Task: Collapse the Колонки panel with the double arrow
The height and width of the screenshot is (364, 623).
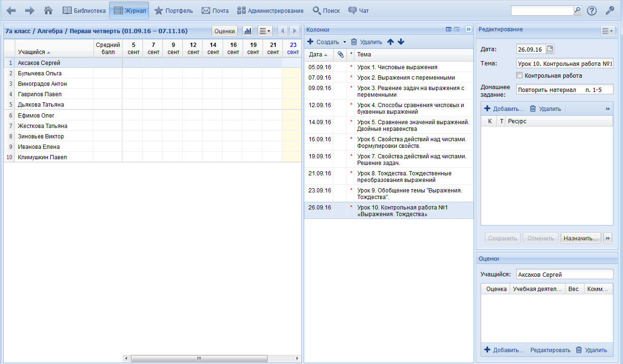Action: [x=468, y=29]
